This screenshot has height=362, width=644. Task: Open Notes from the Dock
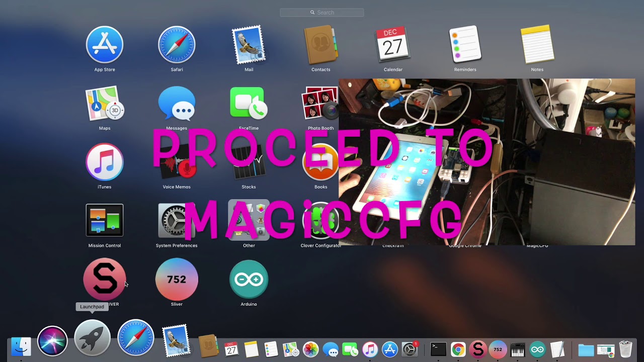click(251, 348)
